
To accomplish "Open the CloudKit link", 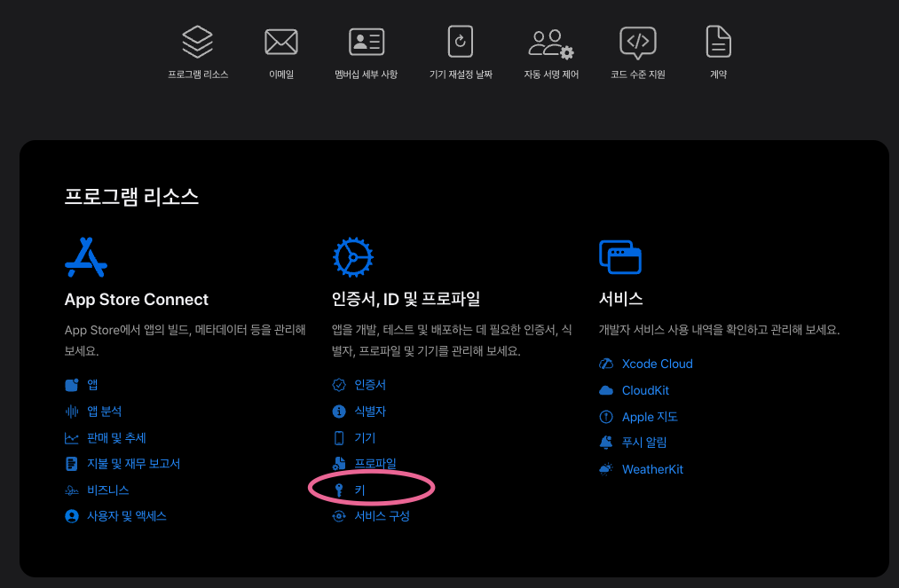I will click(645, 391).
